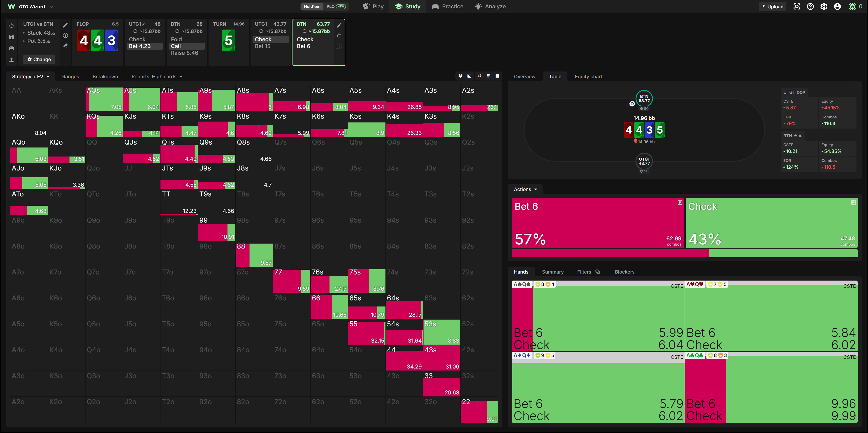Switch to the Ranges tab
This screenshot has height=433, width=868.
tap(70, 76)
